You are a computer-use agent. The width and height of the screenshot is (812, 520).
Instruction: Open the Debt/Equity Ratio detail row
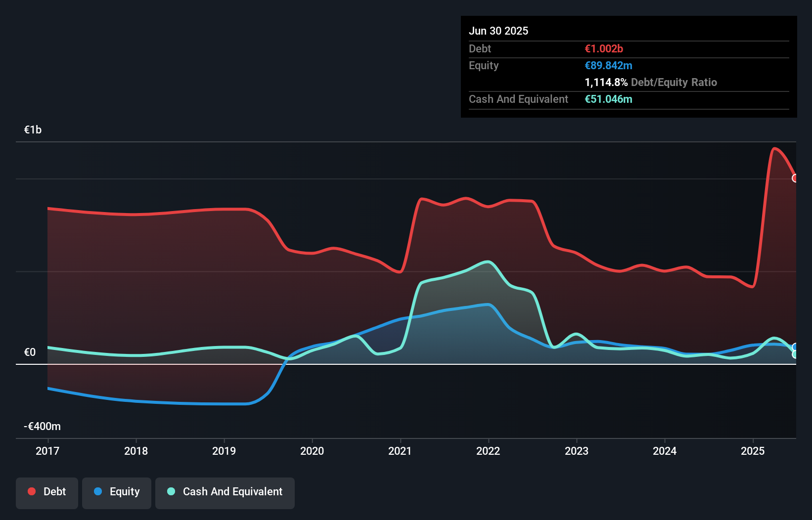pos(651,82)
